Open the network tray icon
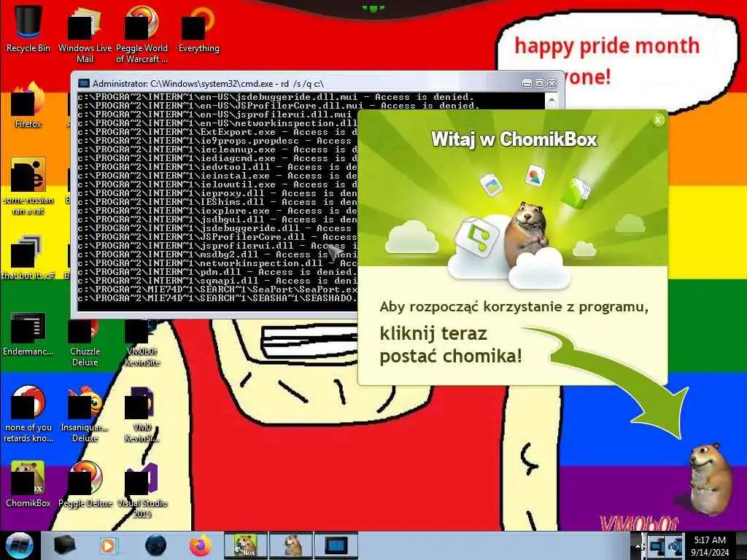 point(657,545)
